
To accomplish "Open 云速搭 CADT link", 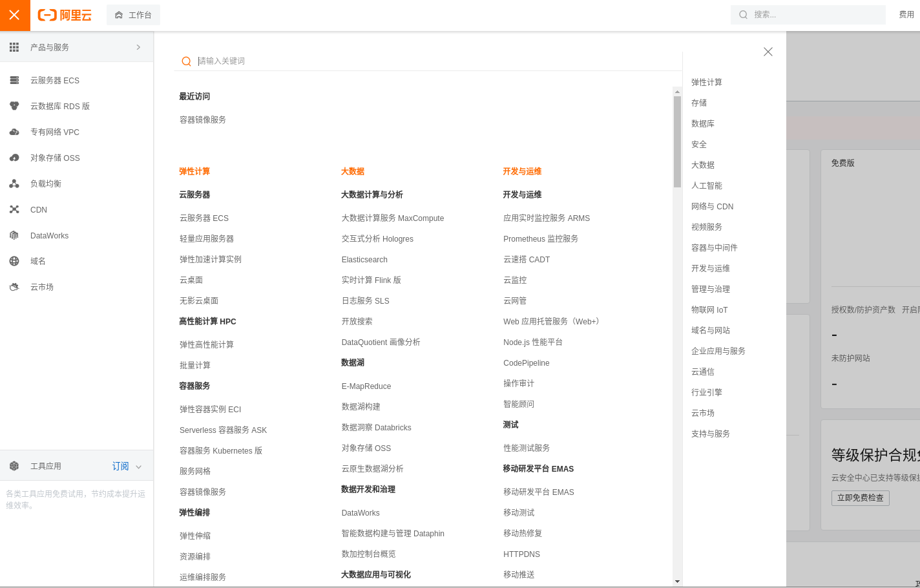I will click(527, 259).
